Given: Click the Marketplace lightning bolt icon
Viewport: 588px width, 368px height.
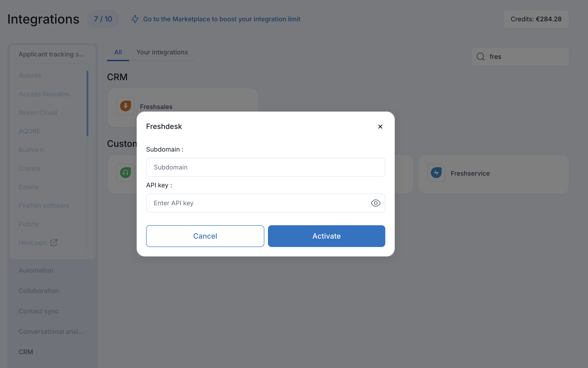Looking at the screenshot, I should (135, 19).
